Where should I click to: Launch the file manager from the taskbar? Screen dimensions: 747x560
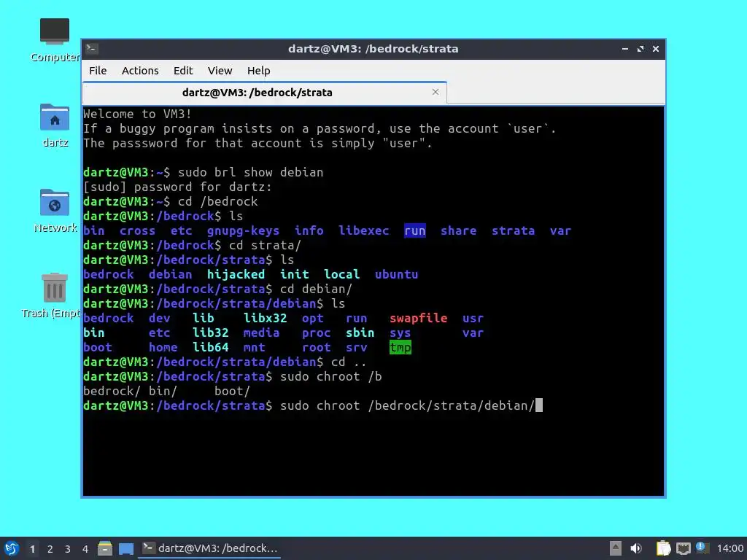[105, 548]
